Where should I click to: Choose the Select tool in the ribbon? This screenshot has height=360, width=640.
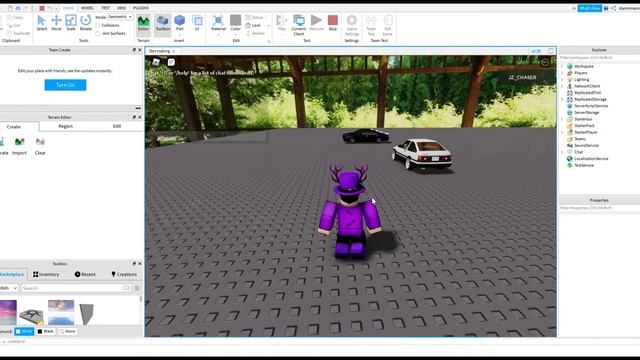point(41,23)
